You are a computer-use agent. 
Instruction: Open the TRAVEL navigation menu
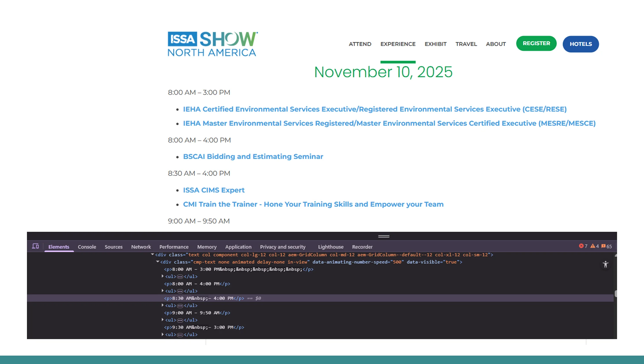(x=466, y=44)
